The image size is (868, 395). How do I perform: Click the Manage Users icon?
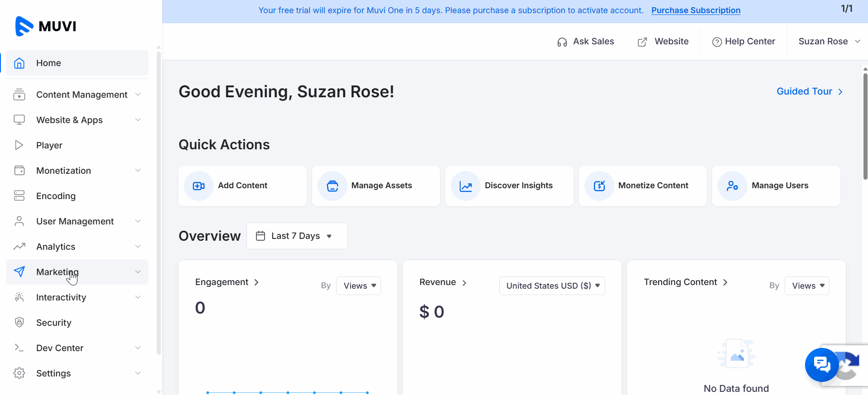click(x=733, y=186)
